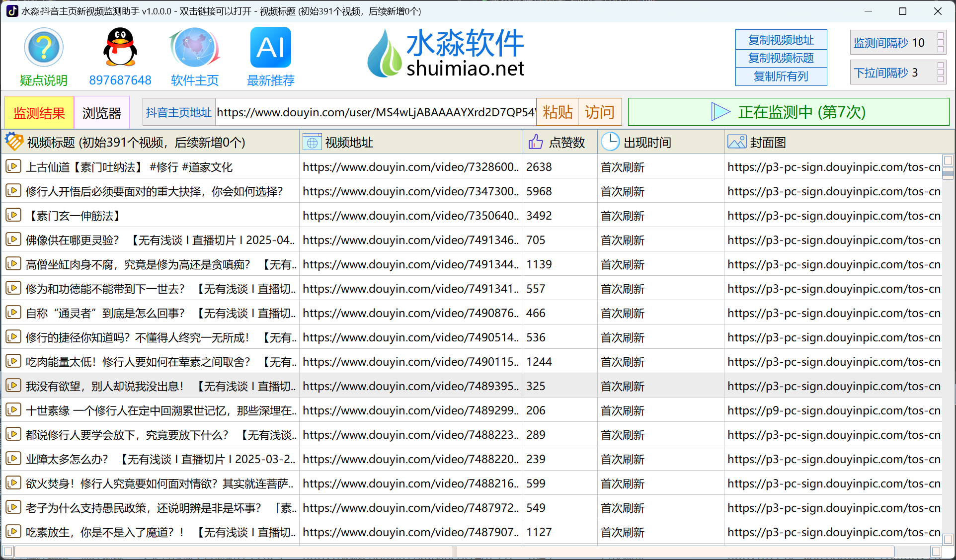Click the 最新推荐 text link
Viewport: 956px width, 560px height.
[271, 80]
